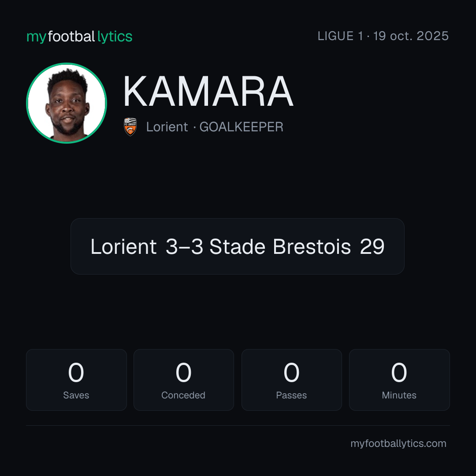
Task: Select the Conceded stat card
Action: click(184, 380)
